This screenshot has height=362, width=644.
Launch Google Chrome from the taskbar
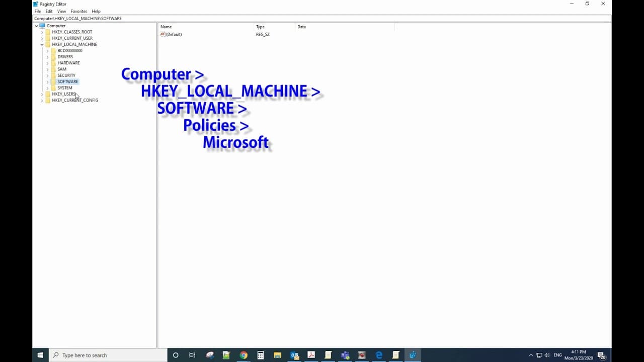(x=244, y=355)
